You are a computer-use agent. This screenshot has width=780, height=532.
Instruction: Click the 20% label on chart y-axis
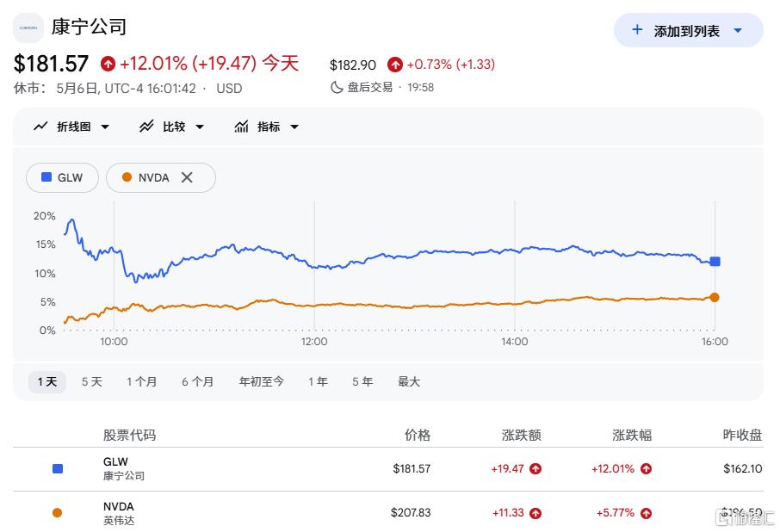(x=44, y=216)
